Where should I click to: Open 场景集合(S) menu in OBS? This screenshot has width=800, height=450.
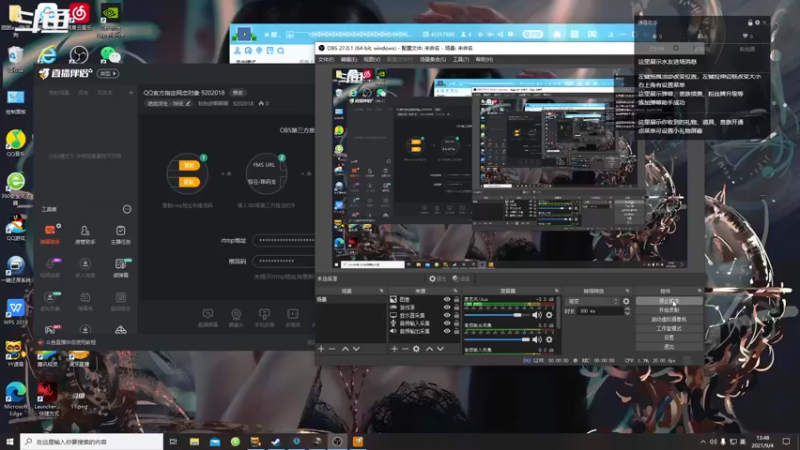pyautogui.click(x=433, y=60)
